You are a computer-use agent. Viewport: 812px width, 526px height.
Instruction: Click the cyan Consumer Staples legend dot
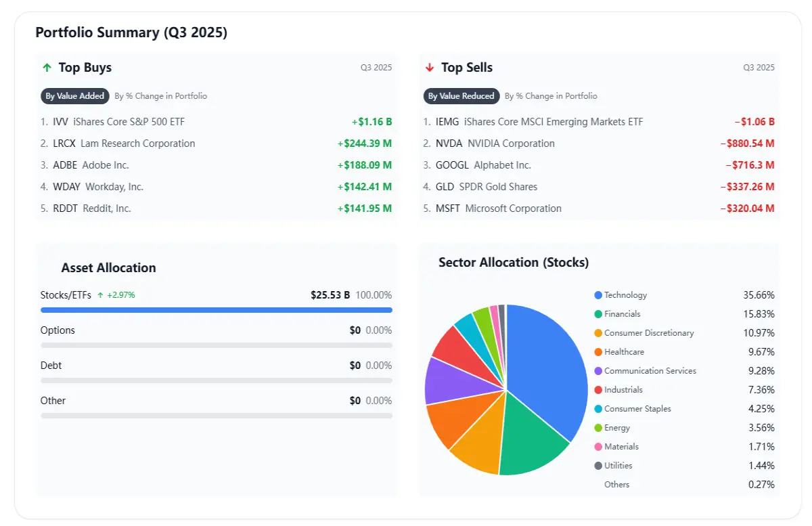598,409
